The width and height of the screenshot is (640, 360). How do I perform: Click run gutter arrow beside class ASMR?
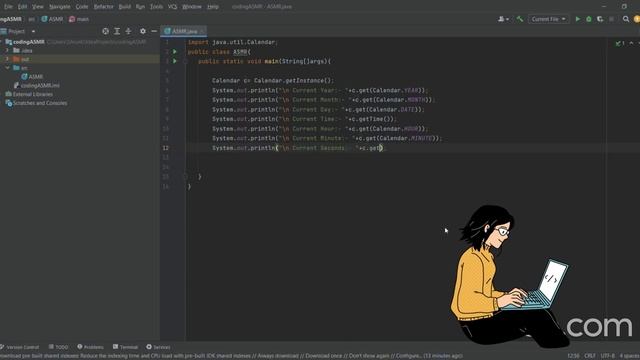(x=175, y=52)
